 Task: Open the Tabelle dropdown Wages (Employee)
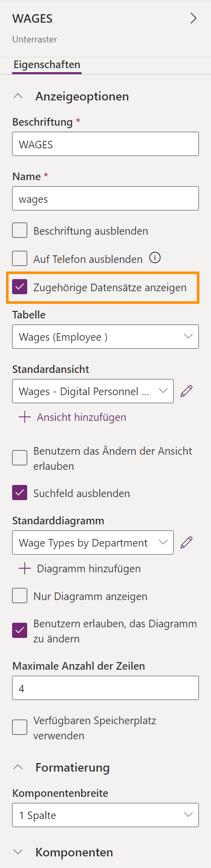(x=105, y=337)
